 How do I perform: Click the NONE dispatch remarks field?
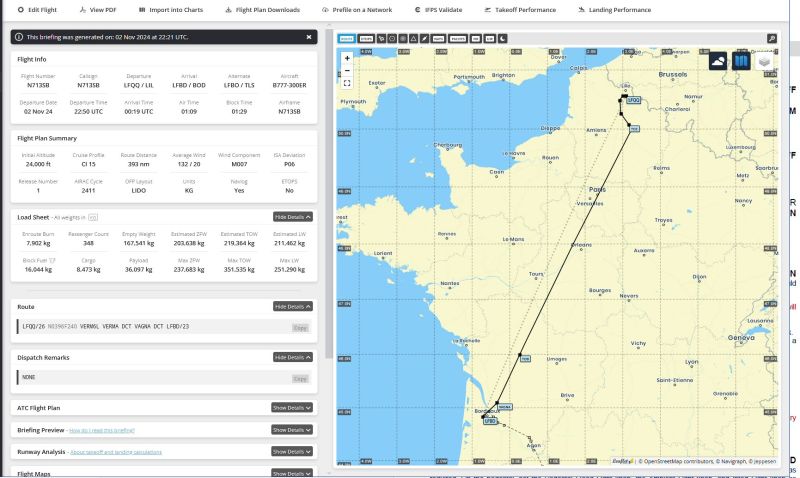(x=163, y=378)
